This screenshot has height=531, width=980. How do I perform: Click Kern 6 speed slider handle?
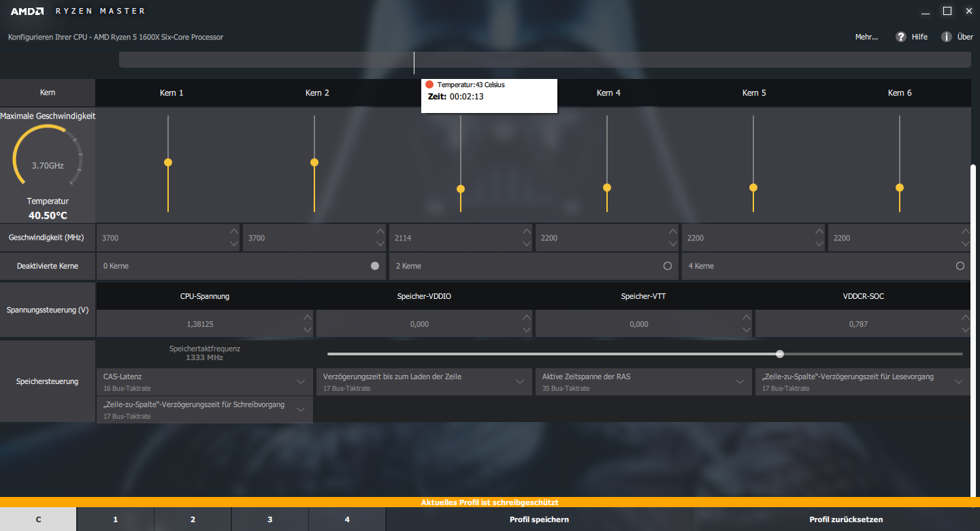click(900, 187)
